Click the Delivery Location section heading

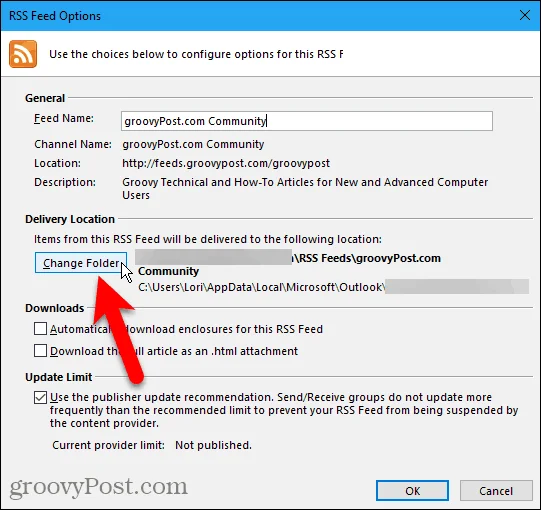pyautogui.click(x=70, y=219)
